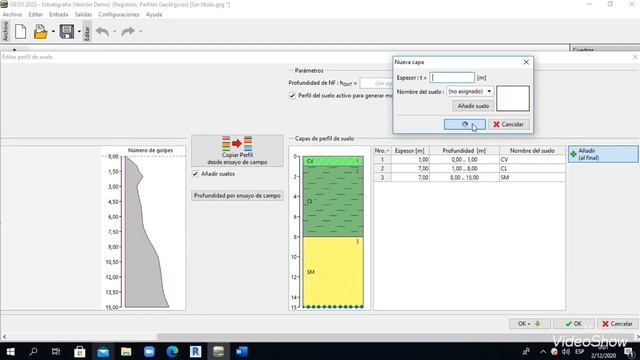
Task: Click OK with down arrow button
Action: pyautogui.click(x=529, y=324)
